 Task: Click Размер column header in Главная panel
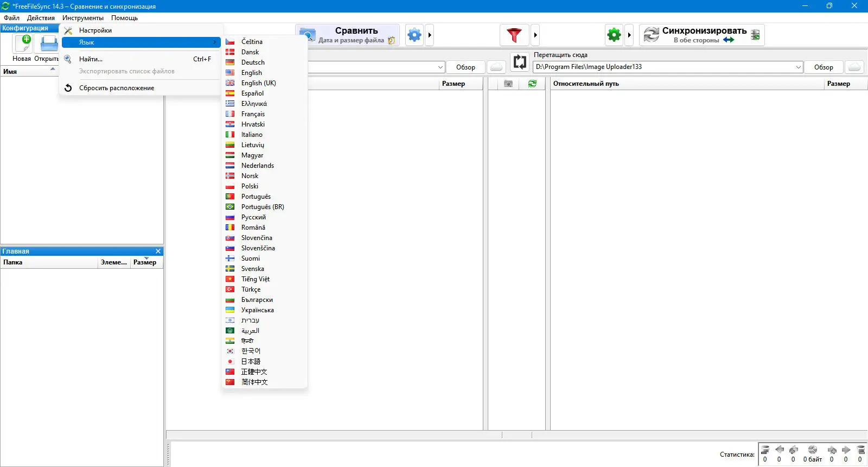[x=146, y=262]
